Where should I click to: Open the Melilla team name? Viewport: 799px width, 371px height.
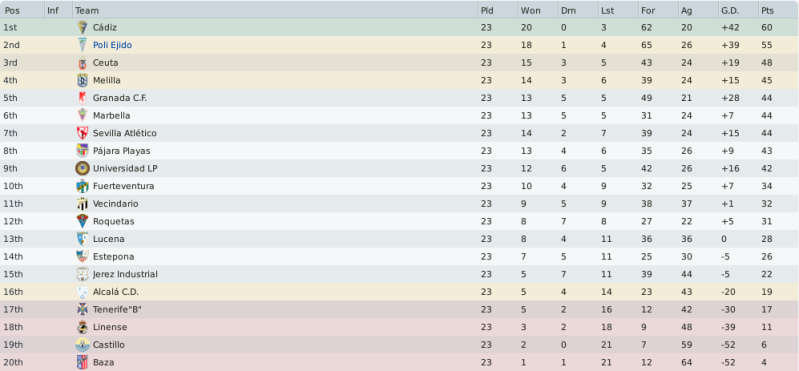pyautogui.click(x=106, y=81)
